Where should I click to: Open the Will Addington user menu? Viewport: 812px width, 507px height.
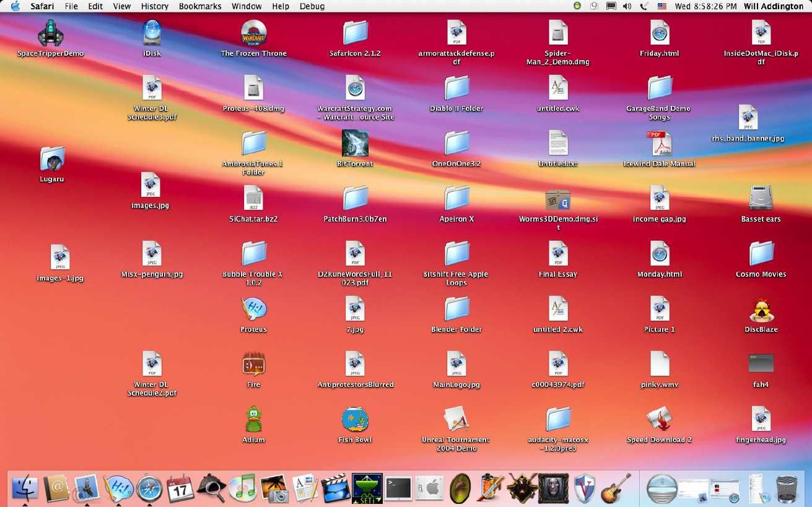[x=774, y=6]
